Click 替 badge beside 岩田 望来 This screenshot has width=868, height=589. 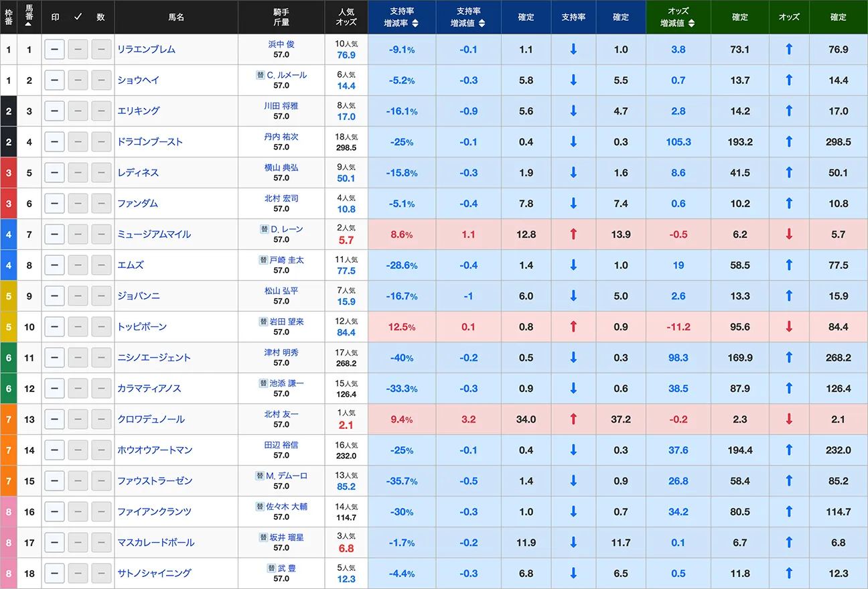pos(263,322)
